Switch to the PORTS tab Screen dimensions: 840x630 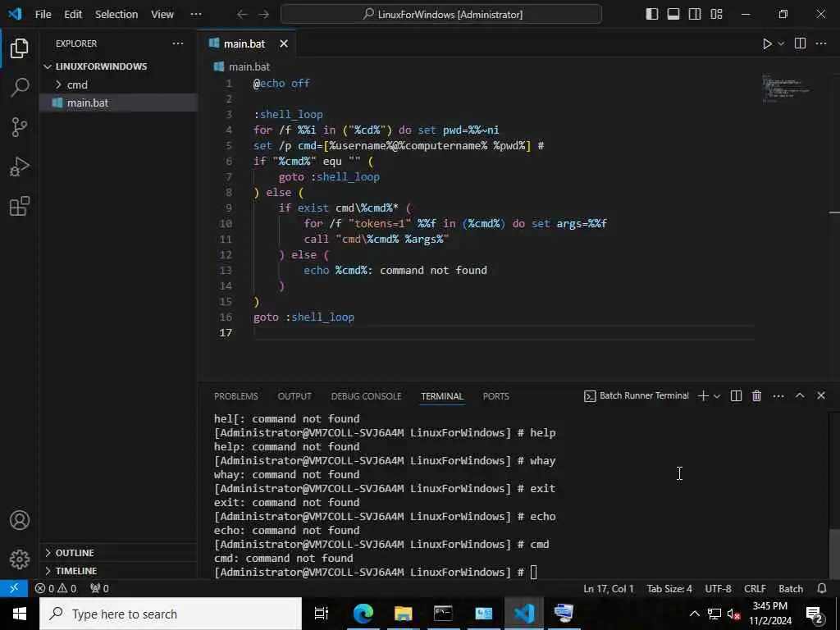pyautogui.click(x=495, y=396)
